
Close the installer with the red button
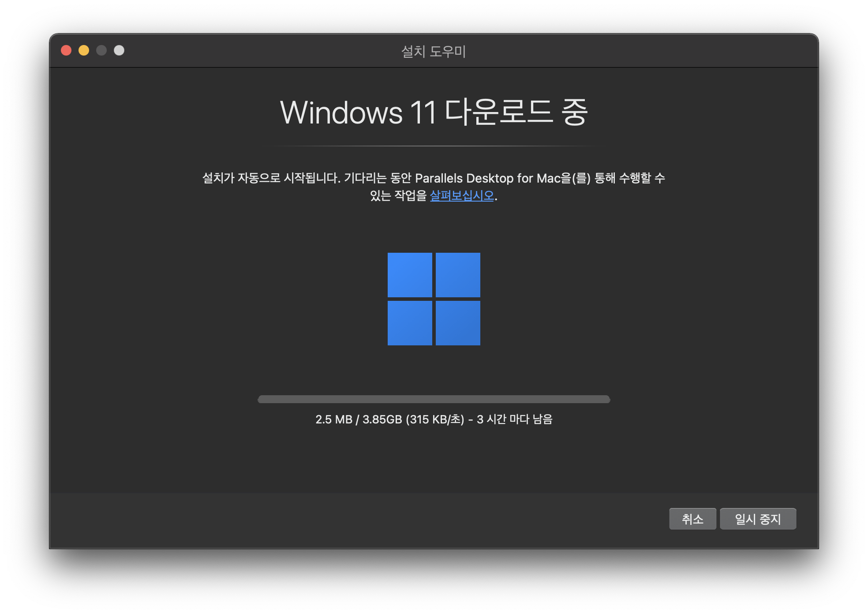coord(66,50)
